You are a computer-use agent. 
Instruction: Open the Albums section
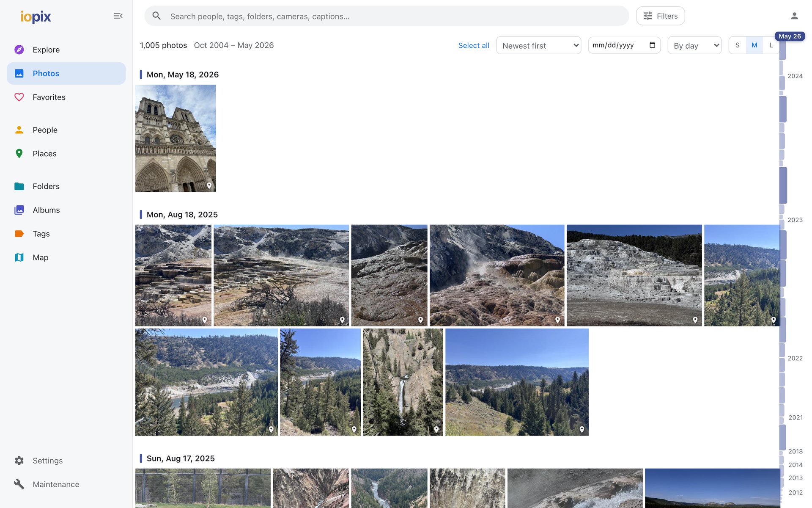tap(66, 210)
